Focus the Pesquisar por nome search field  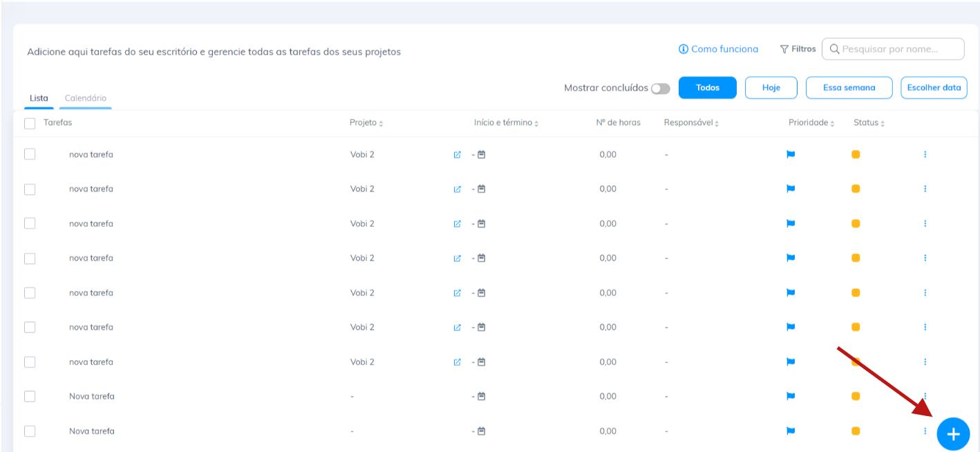[898, 49]
